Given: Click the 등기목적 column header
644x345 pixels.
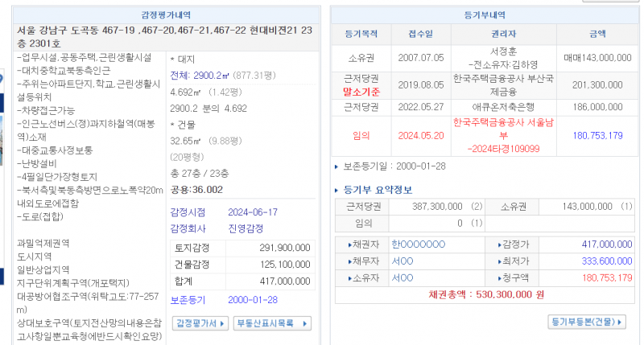Looking at the screenshot, I should coord(361,34).
